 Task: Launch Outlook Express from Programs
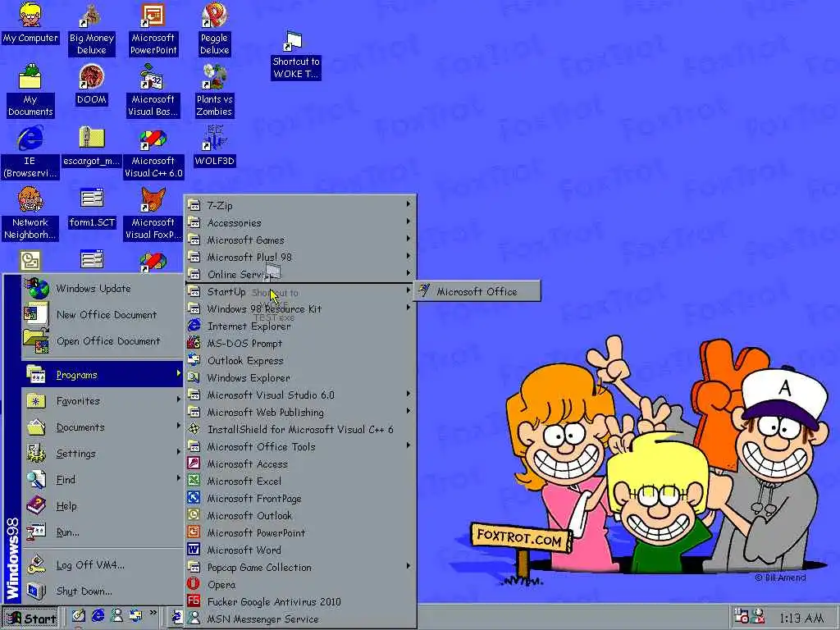pos(300,360)
